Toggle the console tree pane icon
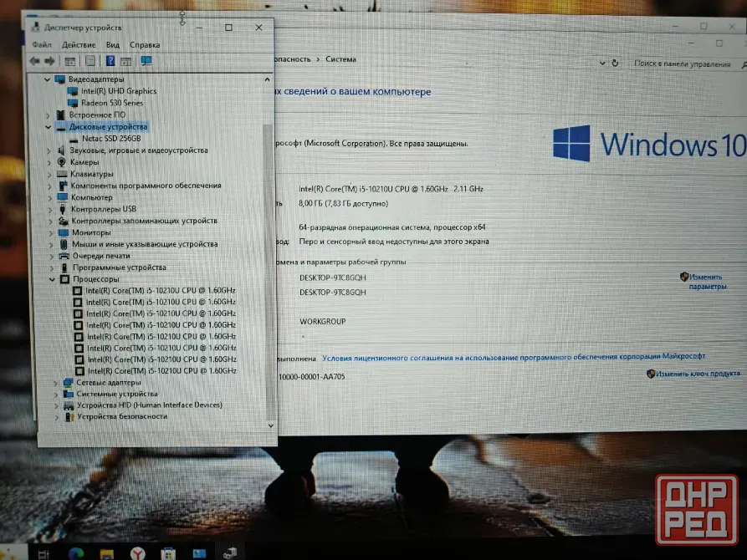 [70, 61]
